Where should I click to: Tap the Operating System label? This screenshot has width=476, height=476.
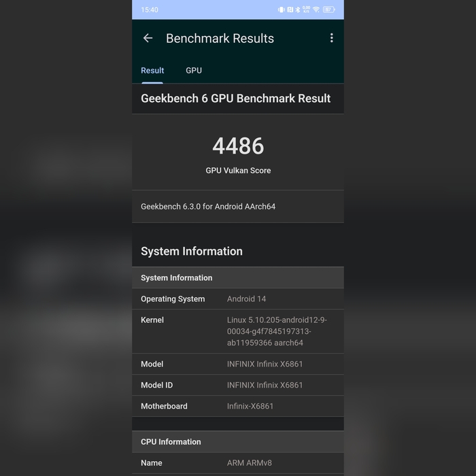[173, 299]
